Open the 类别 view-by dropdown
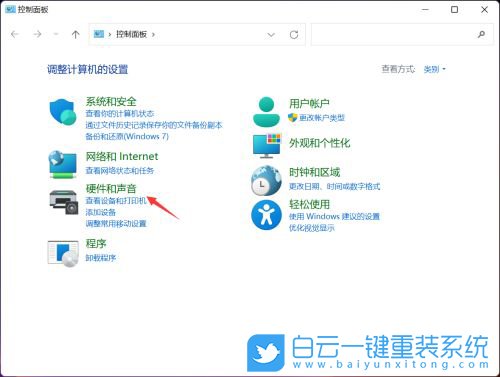This screenshot has width=500, height=377. (x=435, y=69)
